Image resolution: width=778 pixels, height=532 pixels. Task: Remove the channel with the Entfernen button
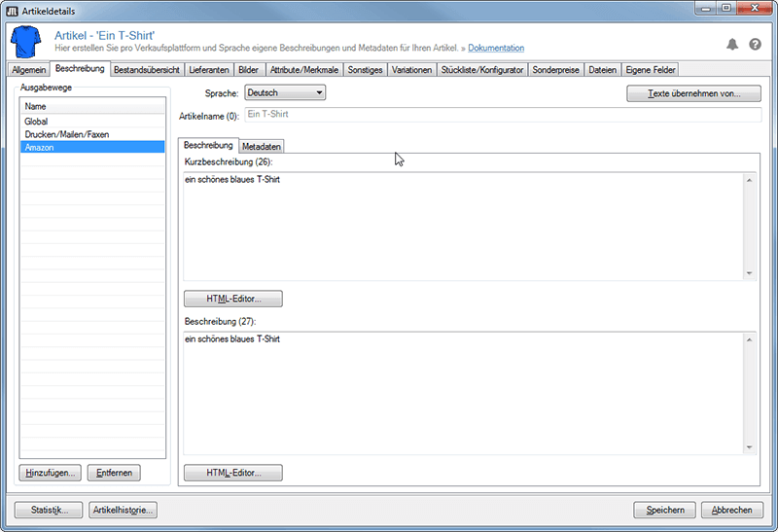[x=114, y=473]
